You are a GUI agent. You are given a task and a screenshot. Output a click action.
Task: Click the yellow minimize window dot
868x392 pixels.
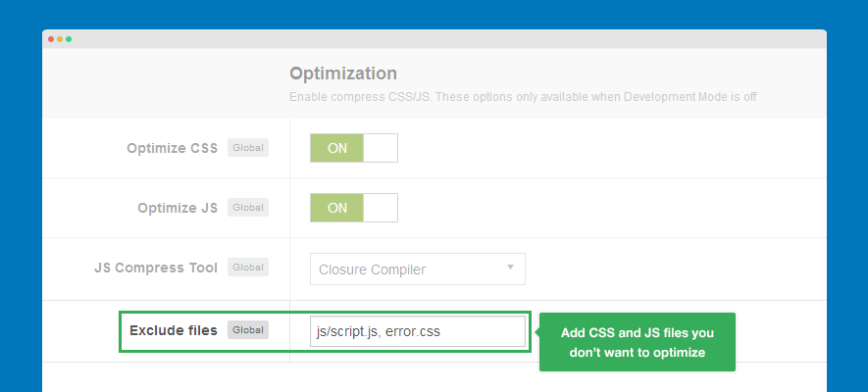60,39
